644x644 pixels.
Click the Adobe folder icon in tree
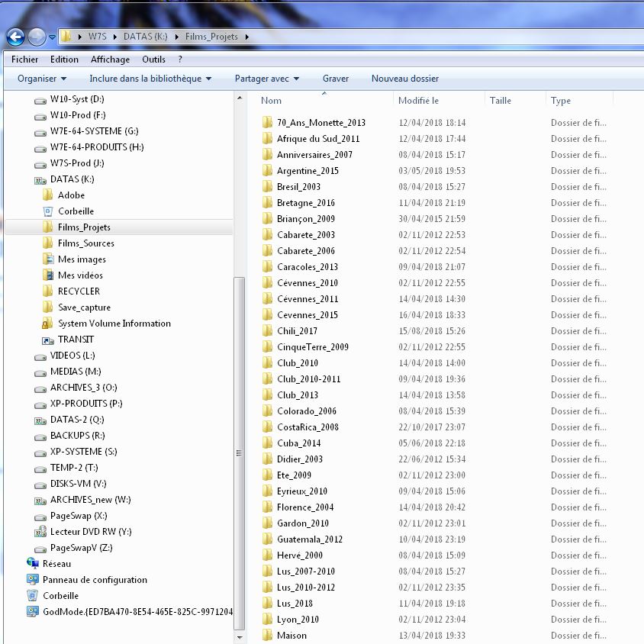click(x=47, y=195)
